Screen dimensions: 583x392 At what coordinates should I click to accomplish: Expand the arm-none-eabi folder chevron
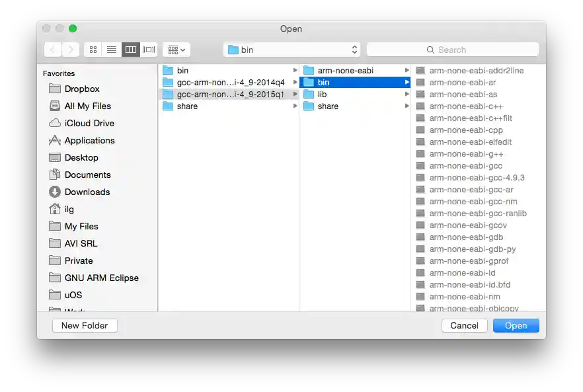408,70
